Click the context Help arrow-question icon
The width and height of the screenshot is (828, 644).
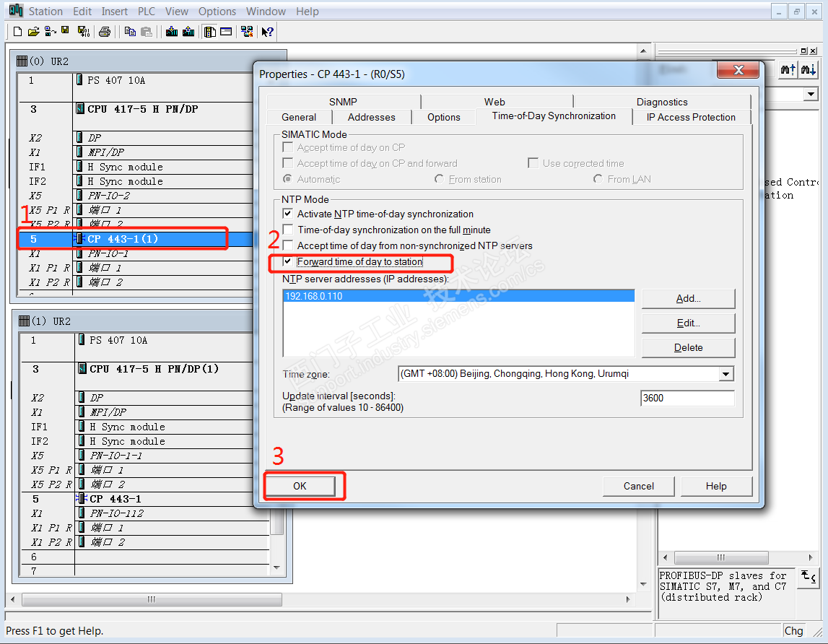click(x=268, y=32)
